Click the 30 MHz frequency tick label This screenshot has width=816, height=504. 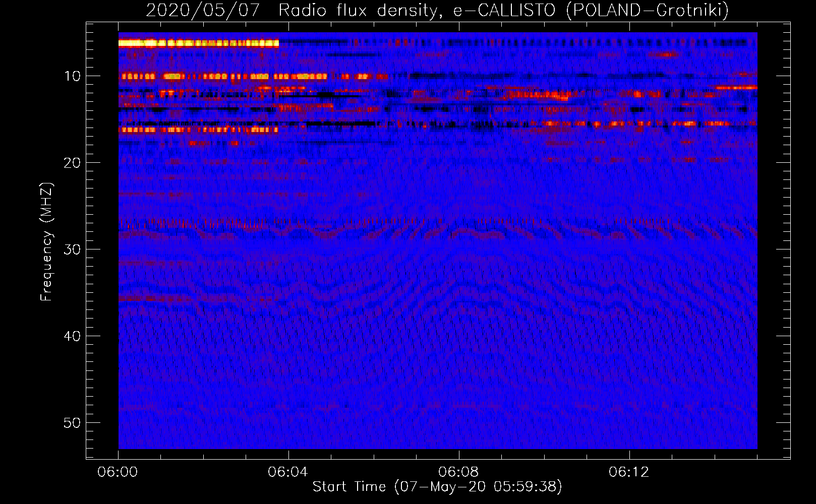coord(73,249)
